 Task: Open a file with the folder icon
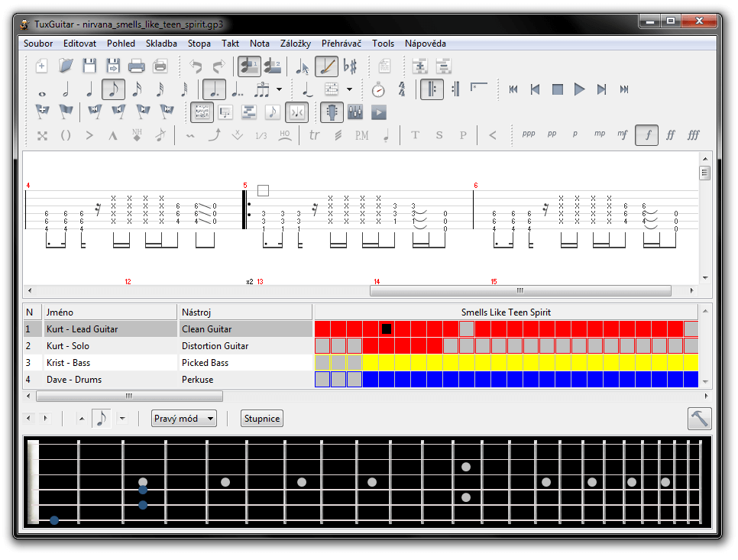coord(66,66)
